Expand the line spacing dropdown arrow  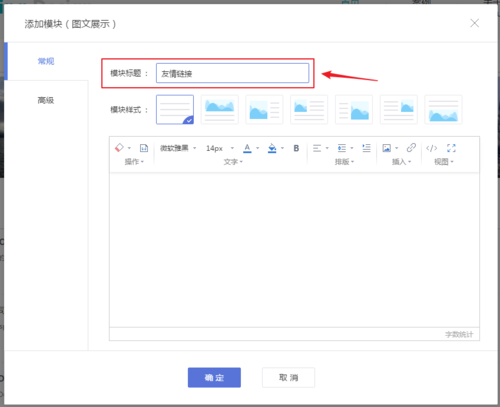352,148
